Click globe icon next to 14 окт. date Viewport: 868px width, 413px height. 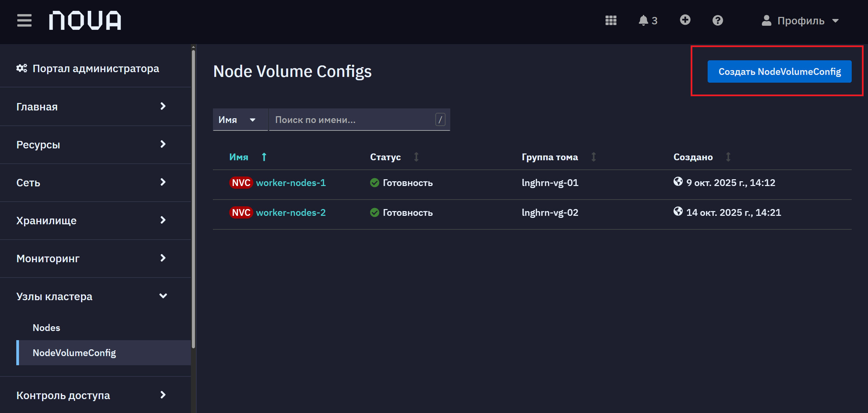click(x=678, y=211)
